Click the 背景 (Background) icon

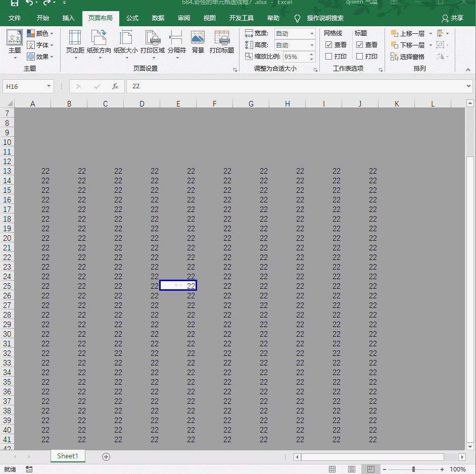click(x=198, y=44)
